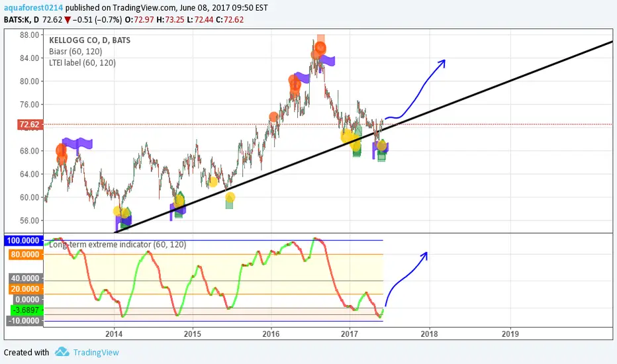The image size is (617, 364).
Task: Click the C:72.62 close value in header
Action: [230, 20]
